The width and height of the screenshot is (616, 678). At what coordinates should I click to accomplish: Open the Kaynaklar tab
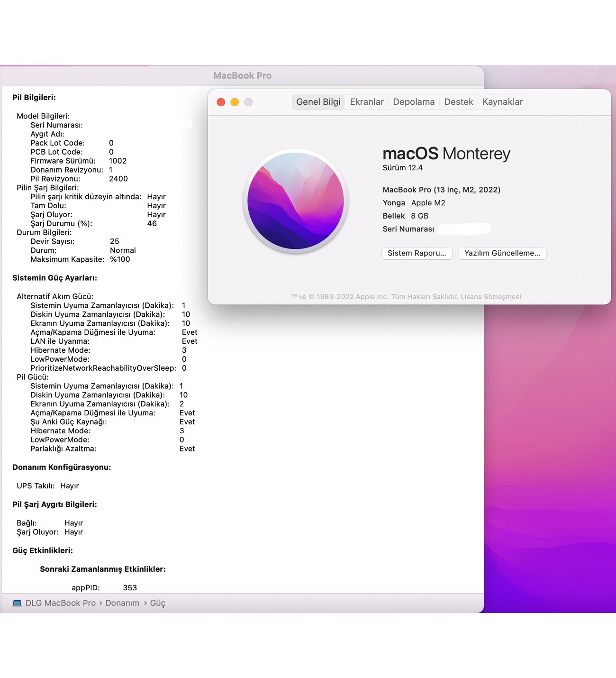click(502, 102)
